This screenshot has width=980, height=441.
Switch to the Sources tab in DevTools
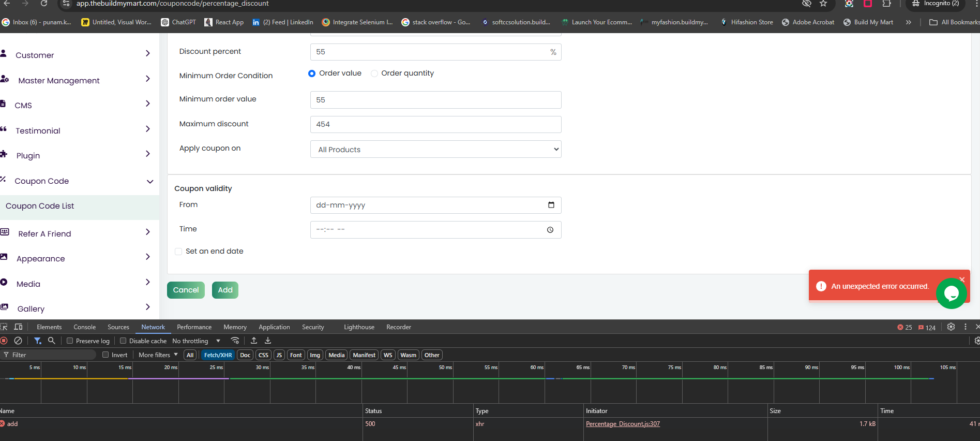118,327
